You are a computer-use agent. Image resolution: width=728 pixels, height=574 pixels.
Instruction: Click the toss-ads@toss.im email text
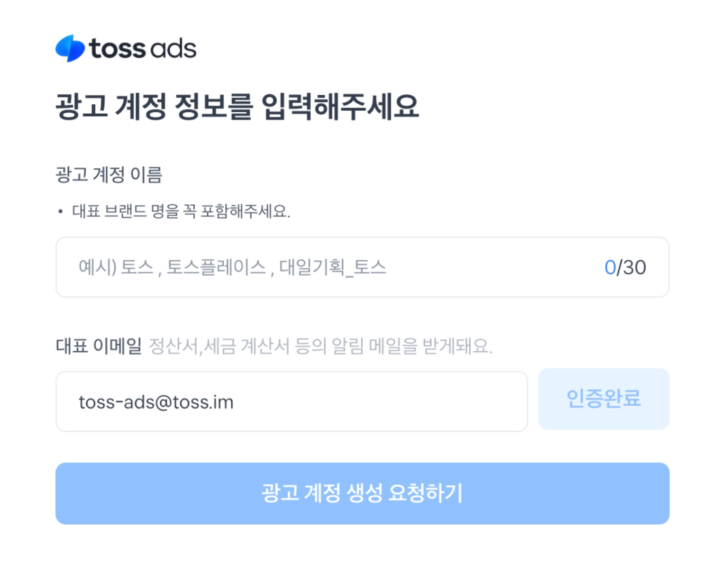pyautogui.click(x=156, y=402)
